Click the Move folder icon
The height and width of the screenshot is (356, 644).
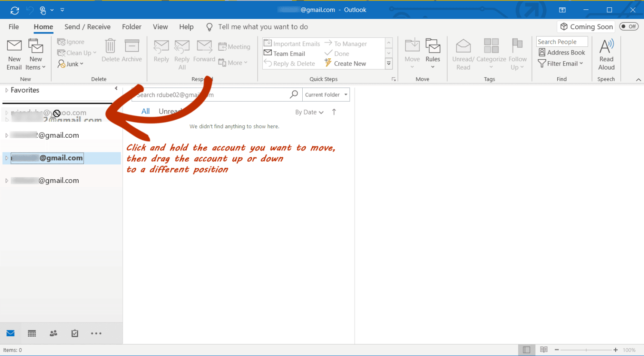click(x=412, y=46)
